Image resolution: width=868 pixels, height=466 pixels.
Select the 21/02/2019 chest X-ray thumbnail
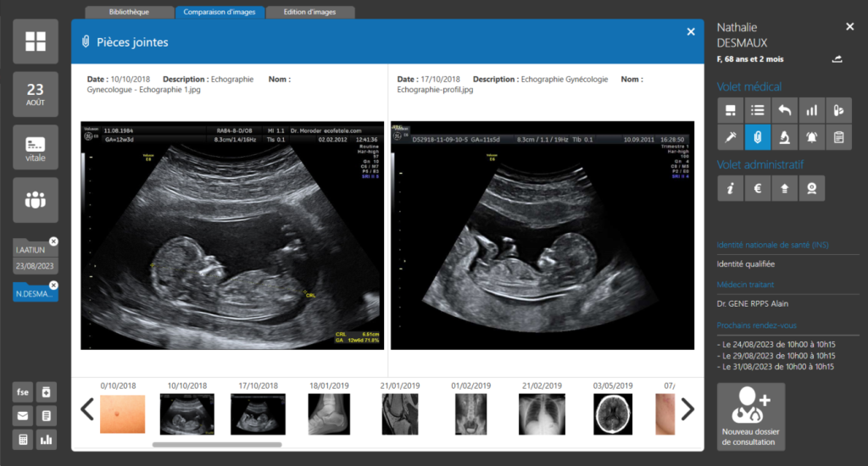coord(542,414)
